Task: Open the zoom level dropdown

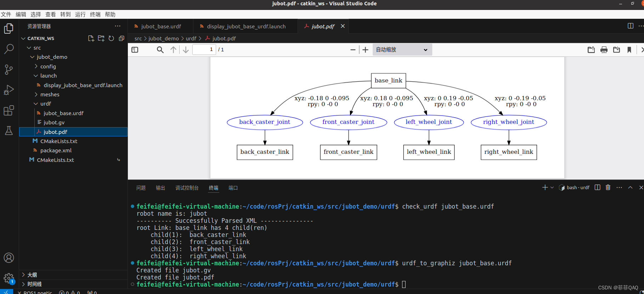Action: tap(402, 50)
